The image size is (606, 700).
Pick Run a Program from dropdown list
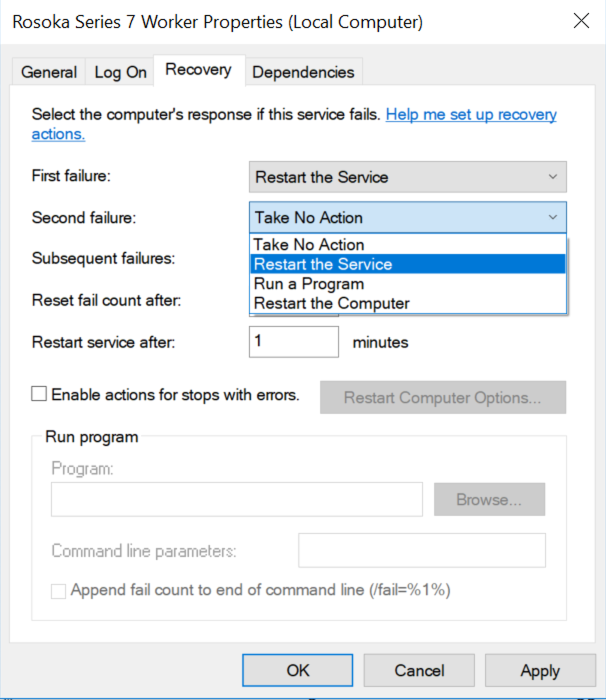pyautogui.click(x=309, y=283)
